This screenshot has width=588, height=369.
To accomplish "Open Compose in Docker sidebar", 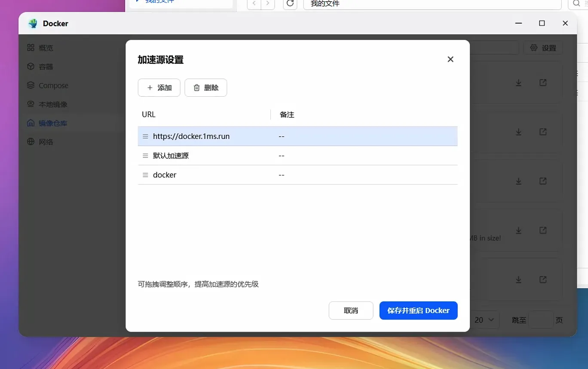I will [47, 86].
